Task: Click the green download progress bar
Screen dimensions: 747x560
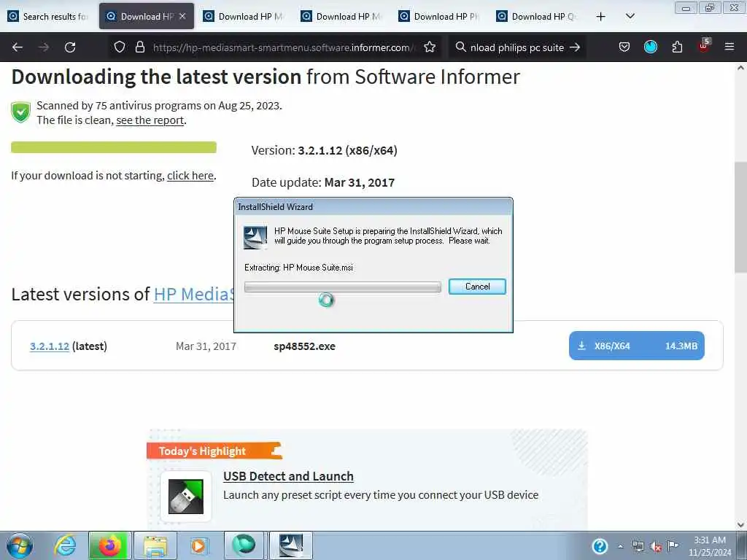Action: (113, 147)
